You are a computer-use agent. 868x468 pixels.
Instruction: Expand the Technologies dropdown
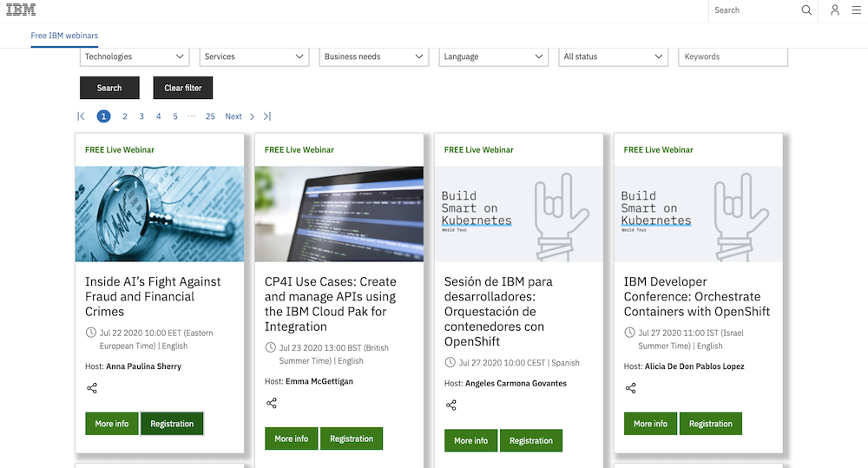click(x=135, y=56)
